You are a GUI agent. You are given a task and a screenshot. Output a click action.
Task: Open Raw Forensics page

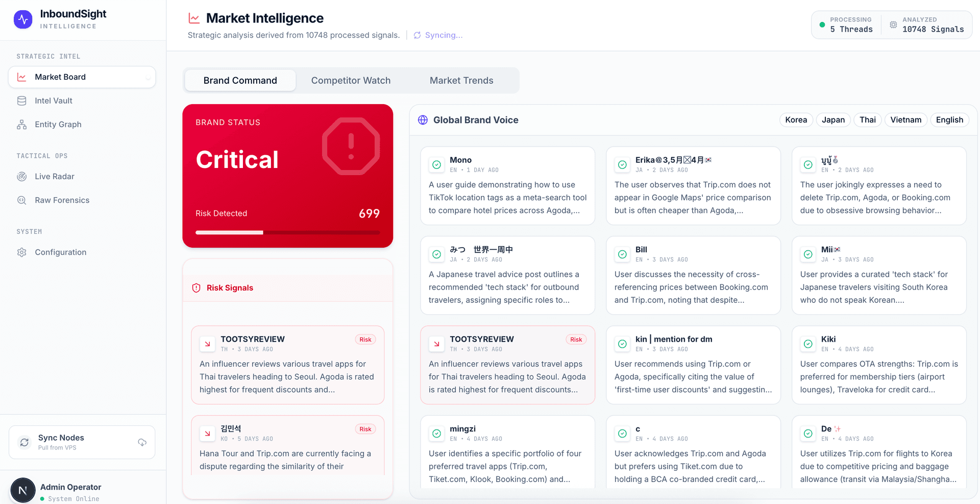point(82,200)
